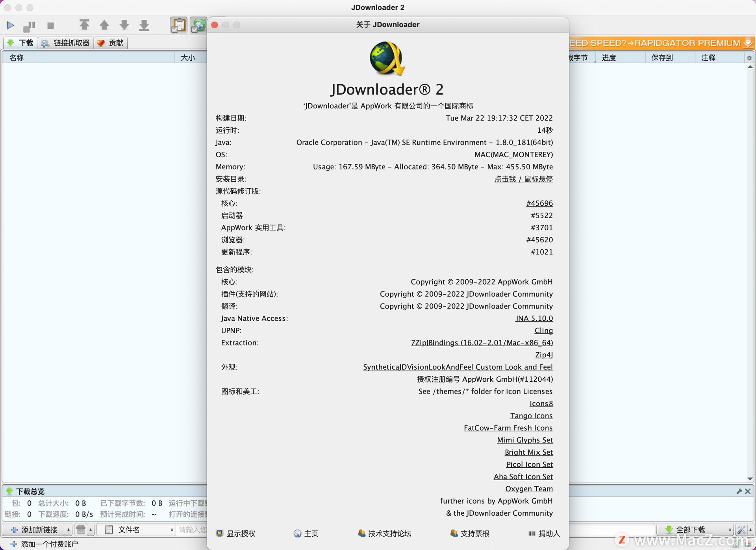
Task: Open the 链接抓取器 tab
Action: tap(66, 43)
